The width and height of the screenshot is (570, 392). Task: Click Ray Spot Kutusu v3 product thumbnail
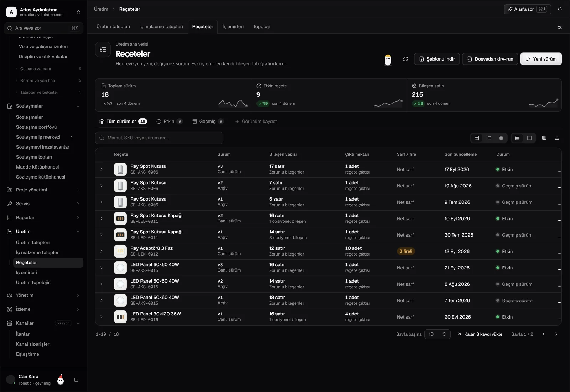click(x=120, y=169)
